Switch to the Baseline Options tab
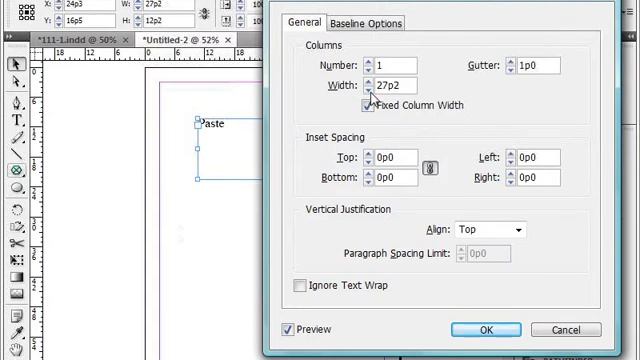This screenshot has height=360, width=640. click(366, 24)
